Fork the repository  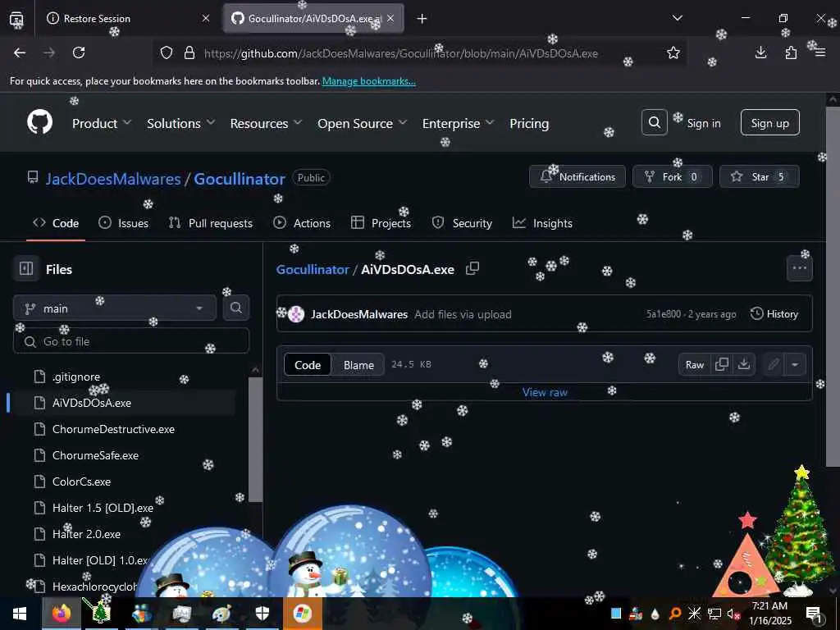point(673,176)
